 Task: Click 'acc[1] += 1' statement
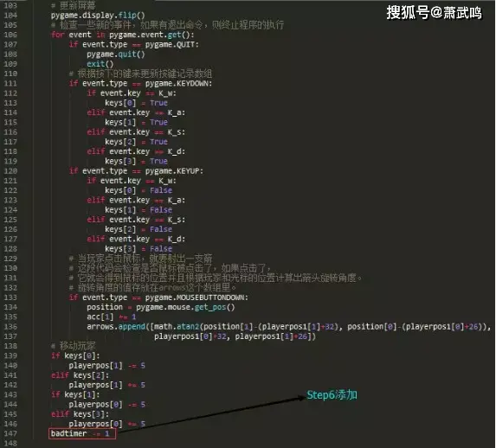tap(112, 317)
